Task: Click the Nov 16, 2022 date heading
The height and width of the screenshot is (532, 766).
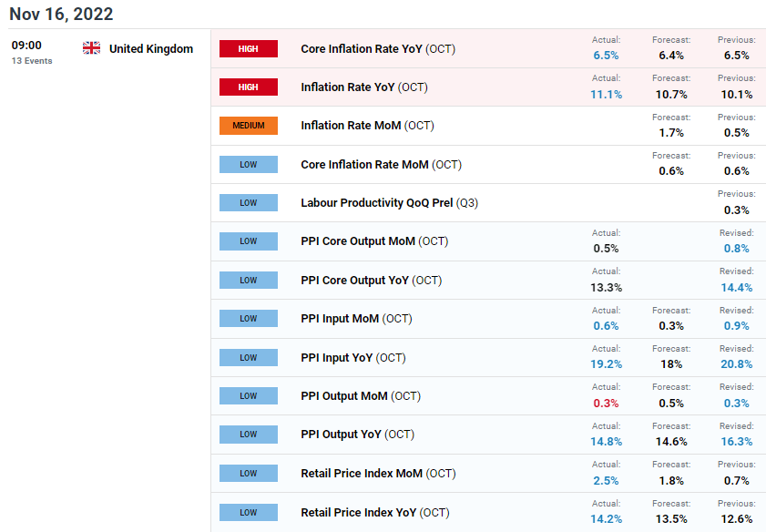Action: (61, 14)
